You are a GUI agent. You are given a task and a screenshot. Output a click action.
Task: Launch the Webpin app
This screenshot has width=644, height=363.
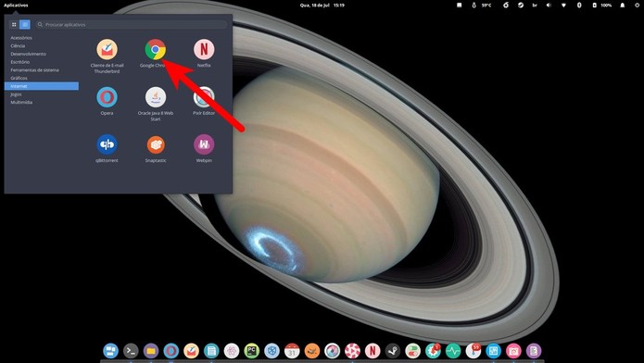click(204, 144)
